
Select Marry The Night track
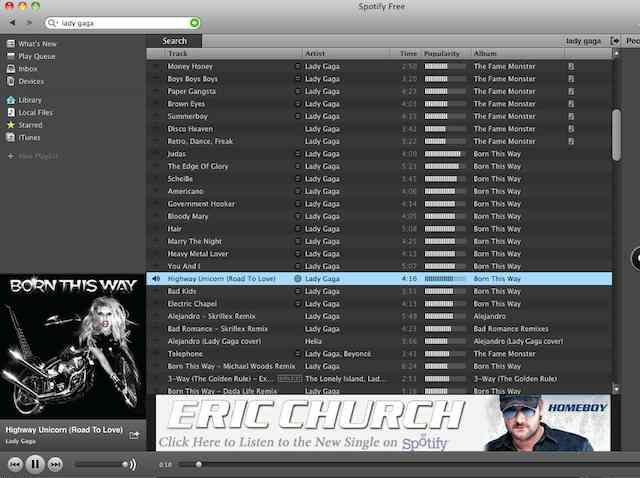coord(194,241)
